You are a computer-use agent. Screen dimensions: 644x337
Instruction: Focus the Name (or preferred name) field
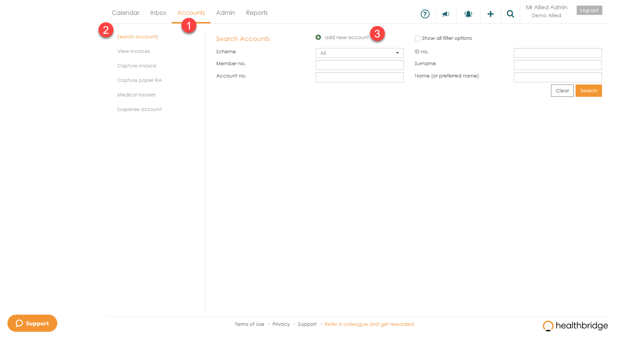(558, 77)
